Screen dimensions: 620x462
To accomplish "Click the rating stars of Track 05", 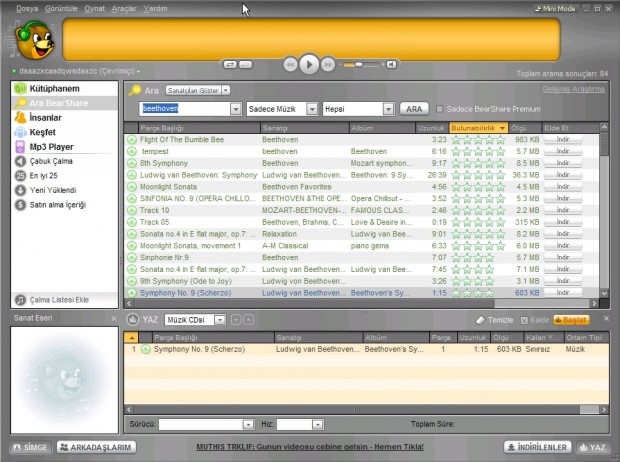I will point(478,222).
